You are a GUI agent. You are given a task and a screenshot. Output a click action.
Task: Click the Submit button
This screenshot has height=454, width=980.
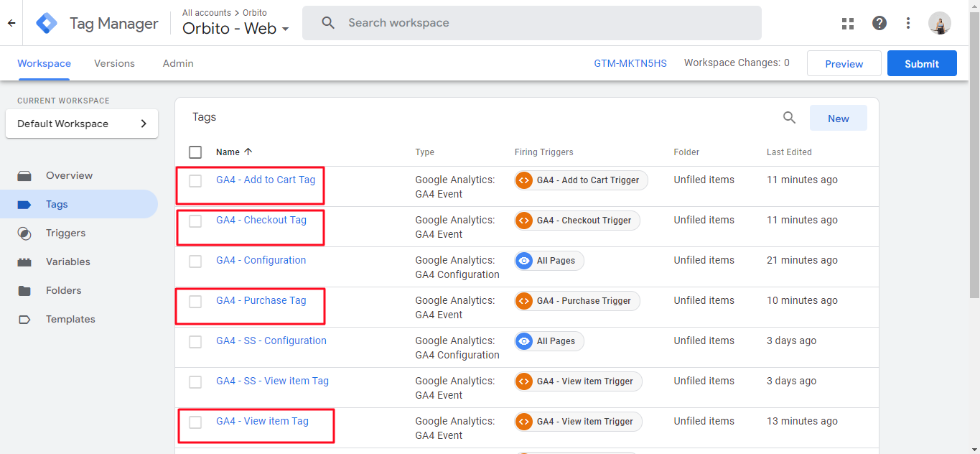tap(922, 63)
